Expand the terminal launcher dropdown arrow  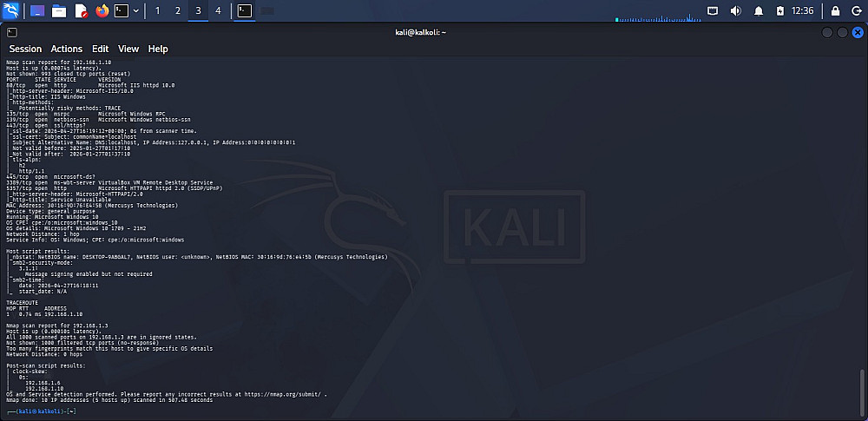pyautogui.click(x=136, y=10)
